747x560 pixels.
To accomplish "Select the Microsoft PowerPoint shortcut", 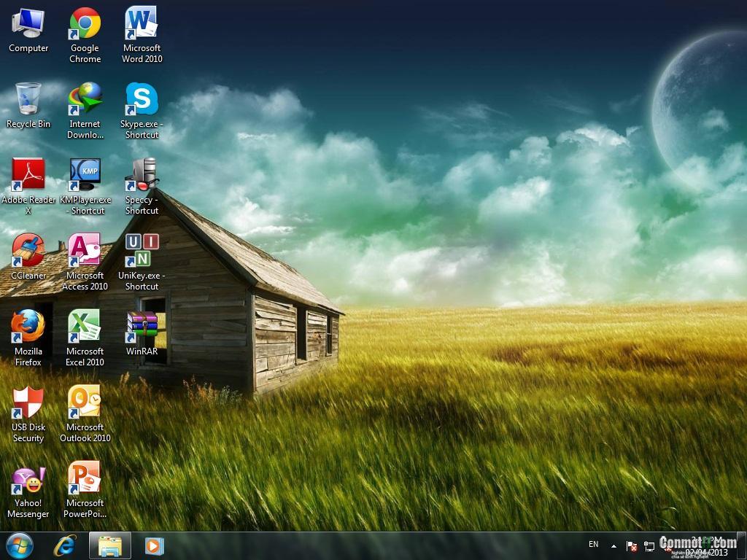I will (85, 489).
